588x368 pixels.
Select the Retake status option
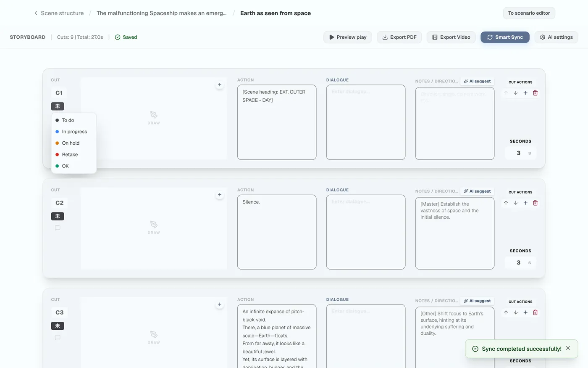coord(74,154)
